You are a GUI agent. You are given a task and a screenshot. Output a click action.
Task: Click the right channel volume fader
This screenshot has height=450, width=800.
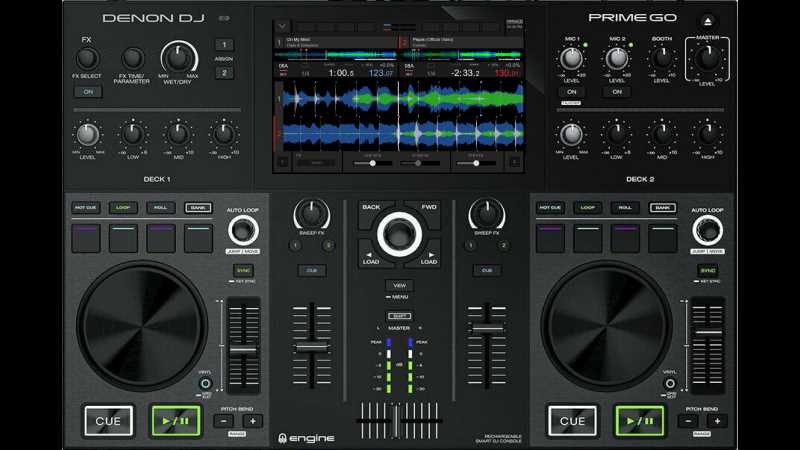487,330
